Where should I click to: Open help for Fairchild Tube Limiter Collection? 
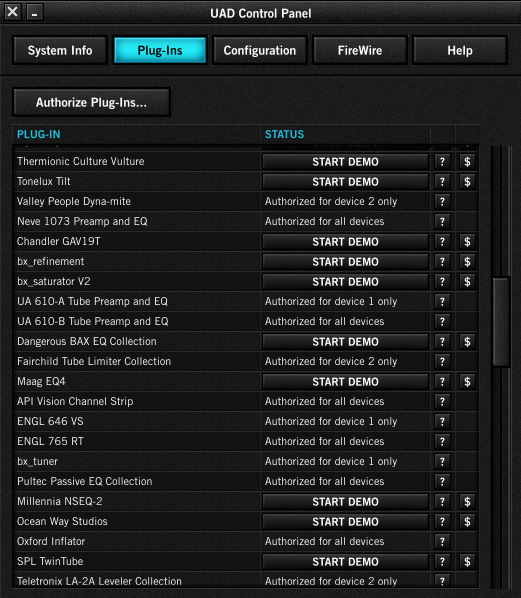[x=442, y=362]
